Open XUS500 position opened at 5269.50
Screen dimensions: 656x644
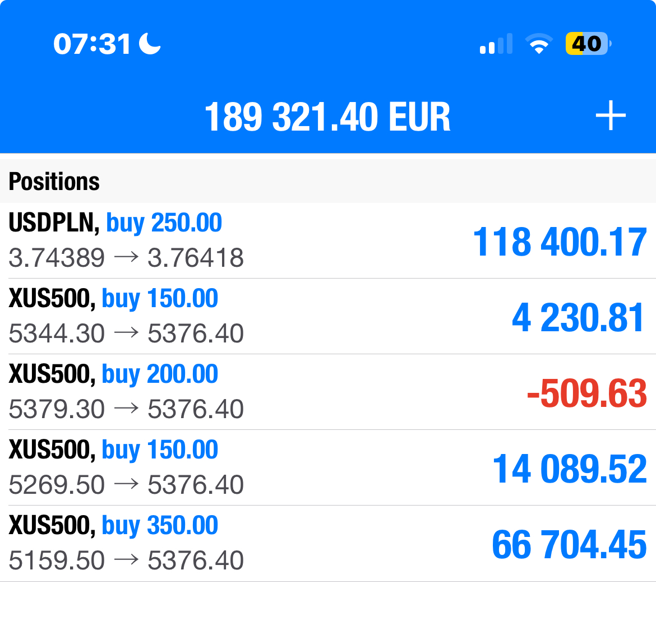[x=328, y=467]
